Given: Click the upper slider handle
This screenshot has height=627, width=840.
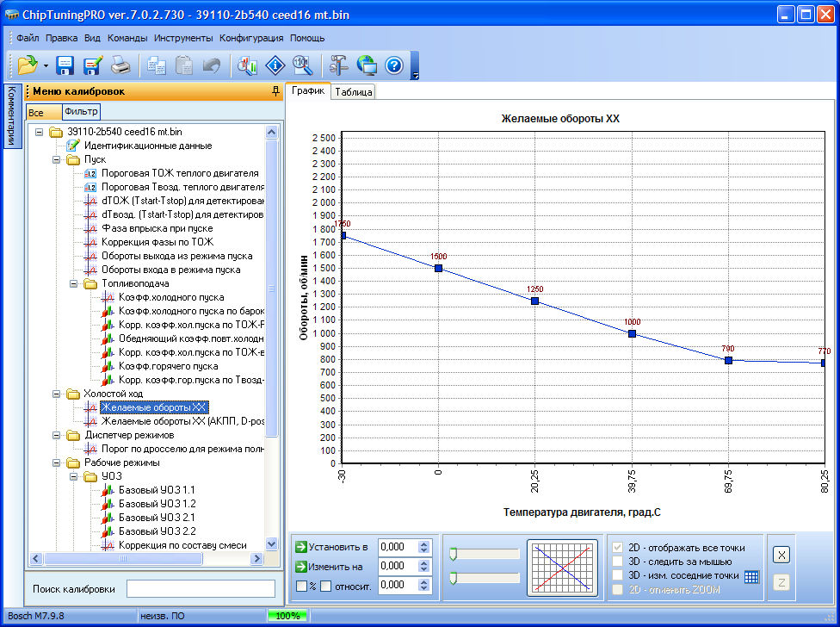Looking at the screenshot, I should (x=453, y=554).
